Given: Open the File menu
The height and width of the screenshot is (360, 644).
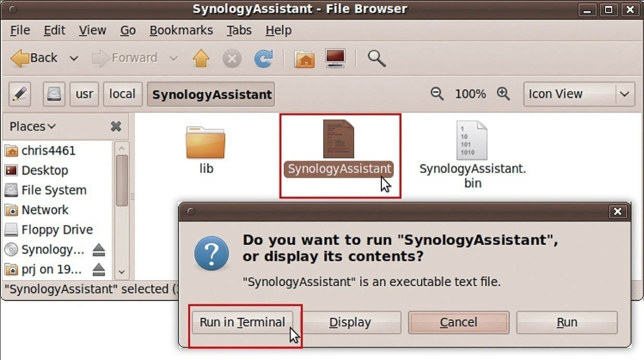Looking at the screenshot, I should pyautogui.click(x=20, y=30).
